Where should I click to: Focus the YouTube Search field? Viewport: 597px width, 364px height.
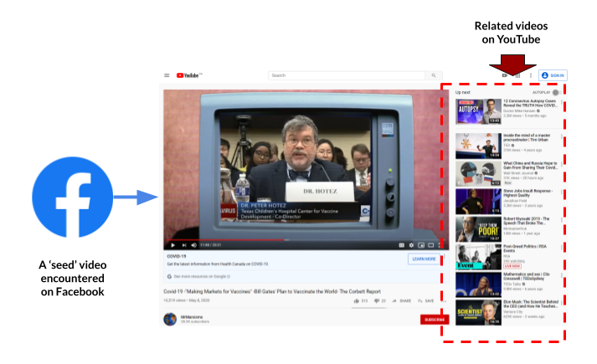pos(347,75)
